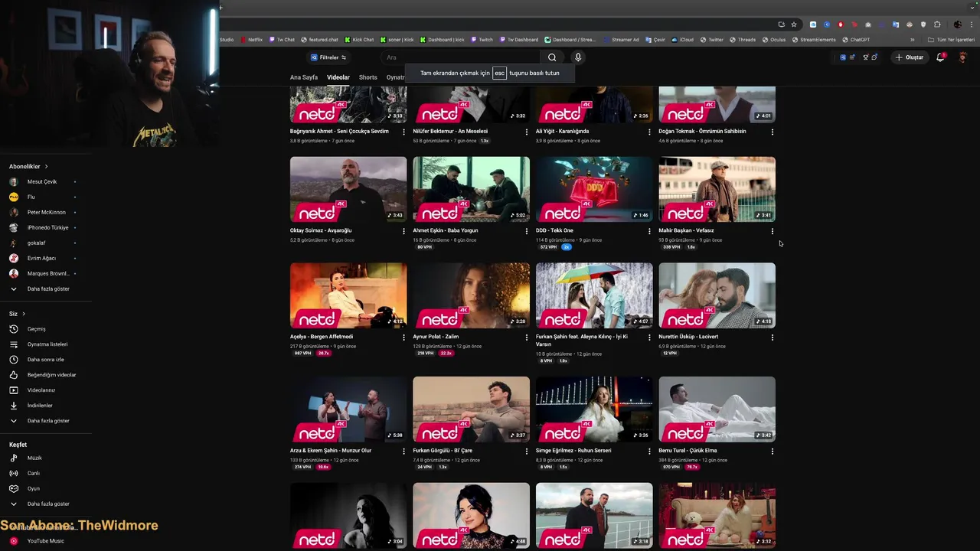Click the Ara search field

pyautogui.click(x=461, y=57)
